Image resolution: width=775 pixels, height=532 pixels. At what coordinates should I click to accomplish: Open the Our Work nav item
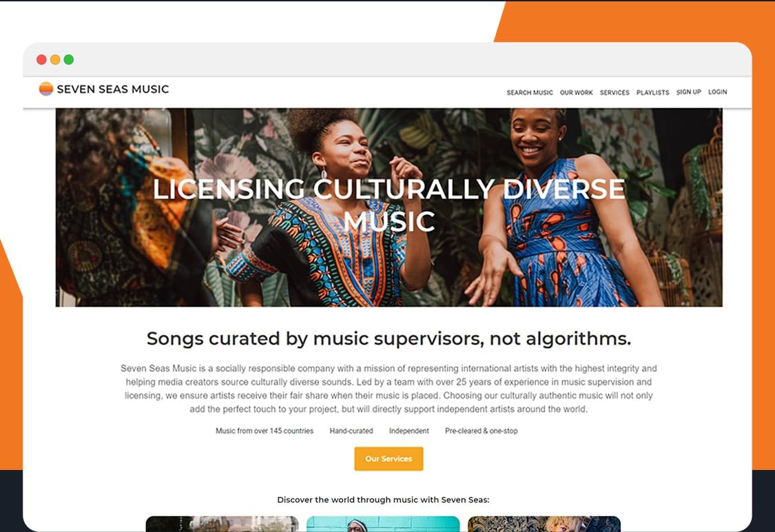[x=577, y=92]
